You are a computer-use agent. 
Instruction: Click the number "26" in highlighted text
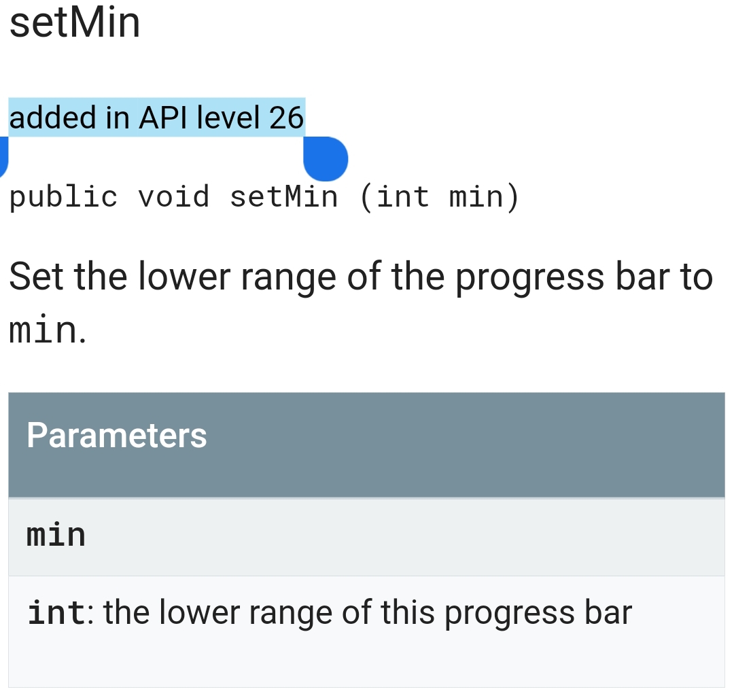pos(286,118)
